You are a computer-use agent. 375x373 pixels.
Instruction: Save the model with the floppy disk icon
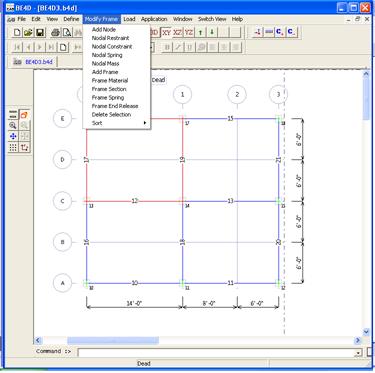click(40, 32)
